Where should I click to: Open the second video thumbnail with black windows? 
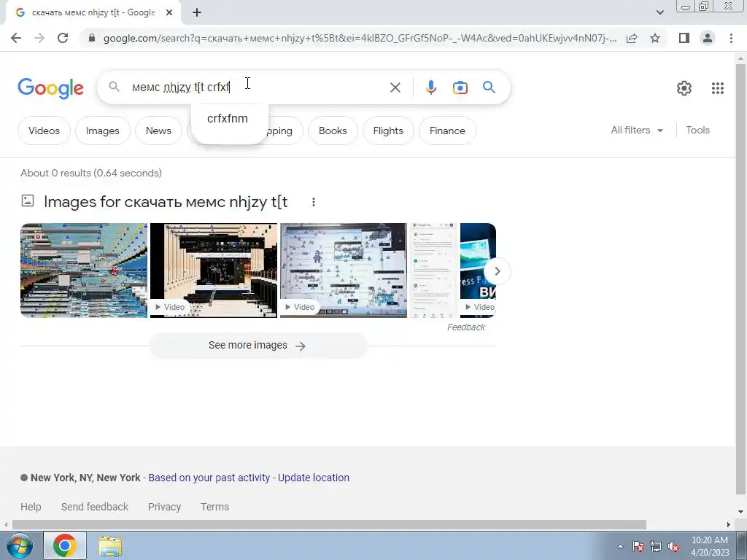(x=214, y=270)
